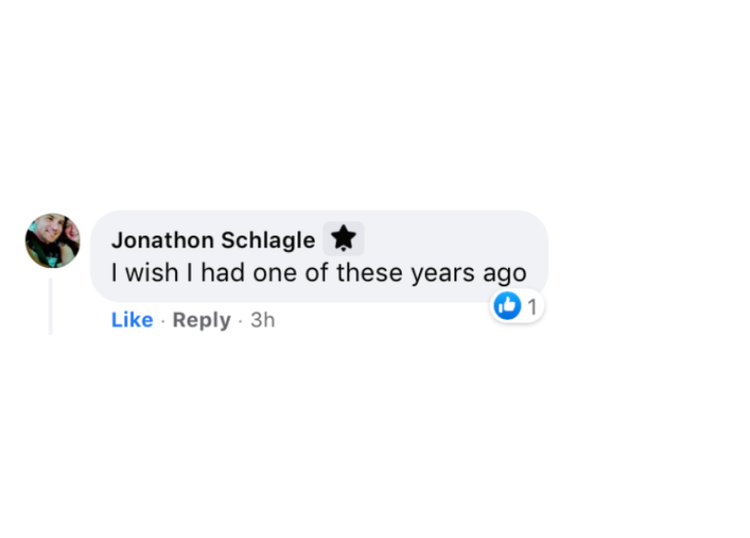Open Jonathon Schlagle's profile picture

53,240
